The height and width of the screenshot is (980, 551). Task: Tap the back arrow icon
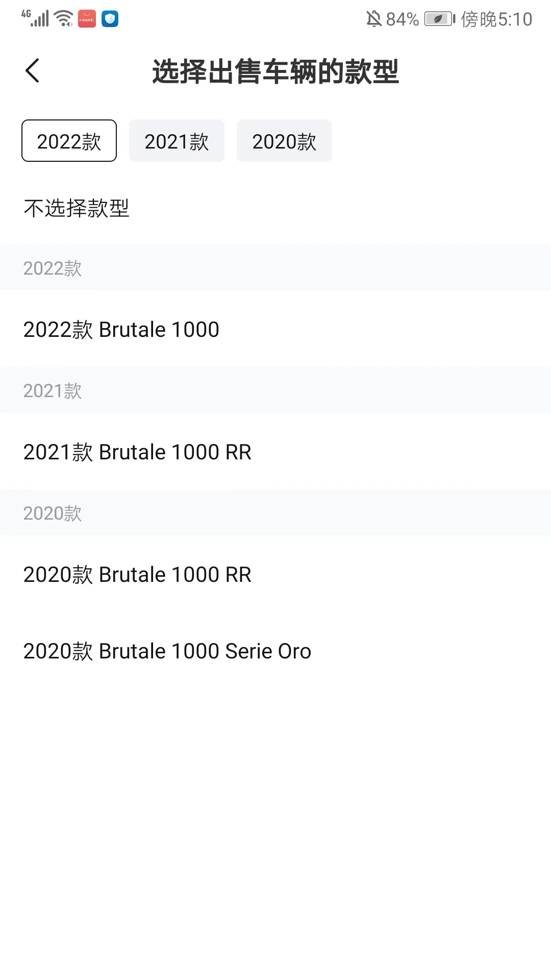(32, 70)
